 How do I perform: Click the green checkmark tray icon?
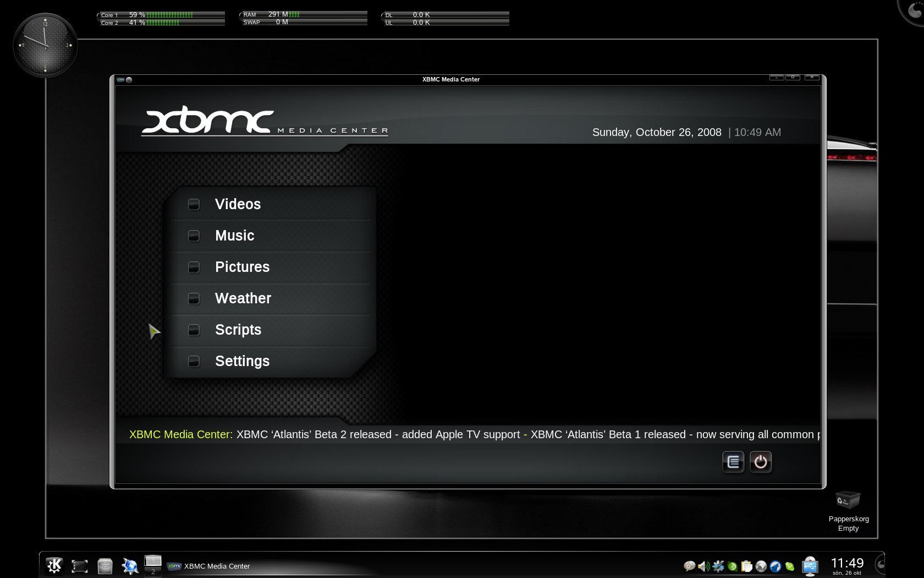tap(790, 566)
